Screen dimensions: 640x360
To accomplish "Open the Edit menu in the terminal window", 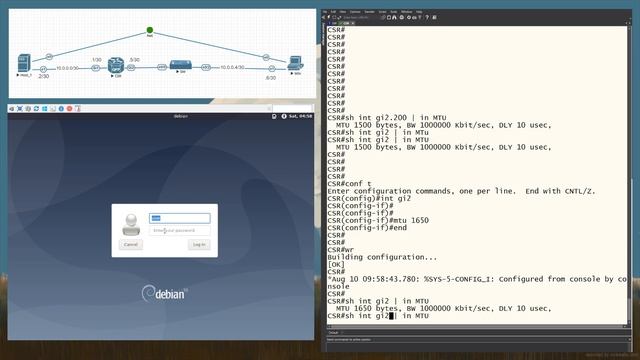I will (333, 12).
